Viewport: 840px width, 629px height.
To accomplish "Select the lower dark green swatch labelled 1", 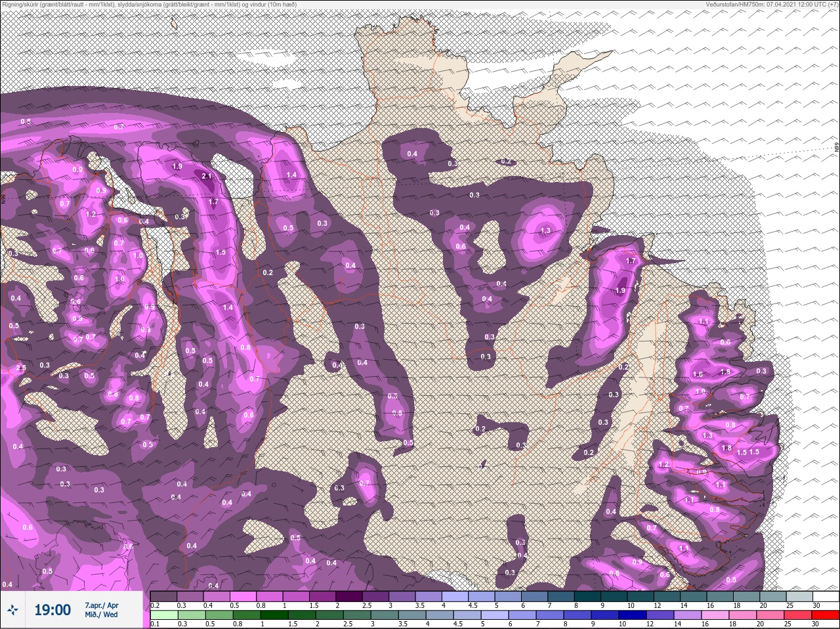I will [274, 615].
